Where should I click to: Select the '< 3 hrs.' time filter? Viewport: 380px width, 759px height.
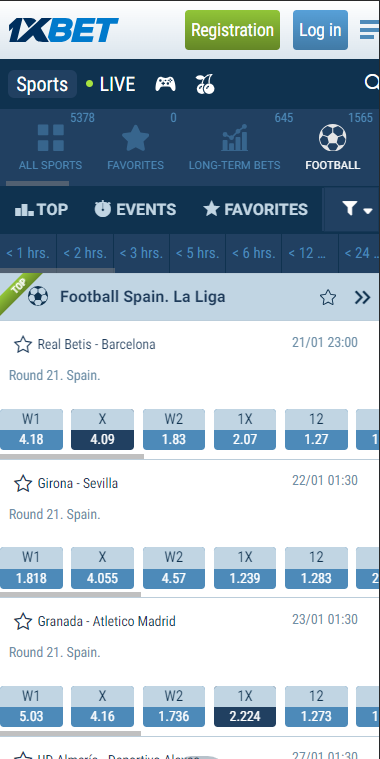(x=141, y=253)
